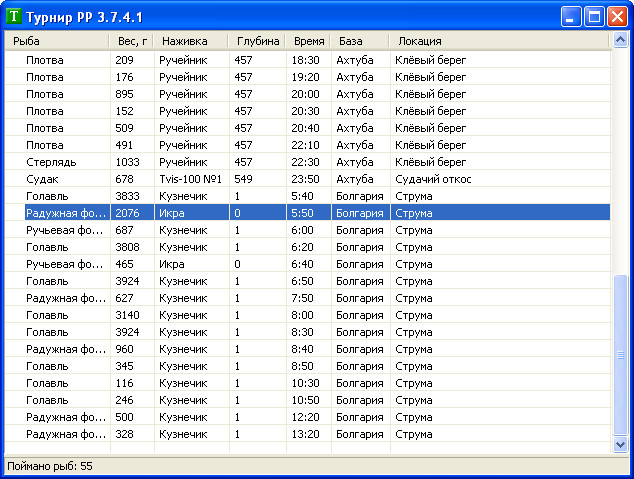Click Клёвый берег in the 22:30 row
Image resolution: width=634 pixels, height=479 pixels.
430,162
